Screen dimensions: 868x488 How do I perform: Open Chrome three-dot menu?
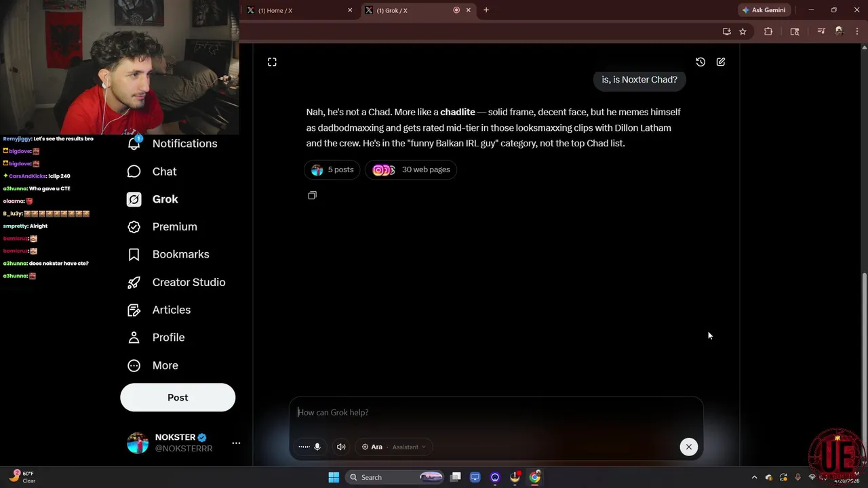click(857, 31)
